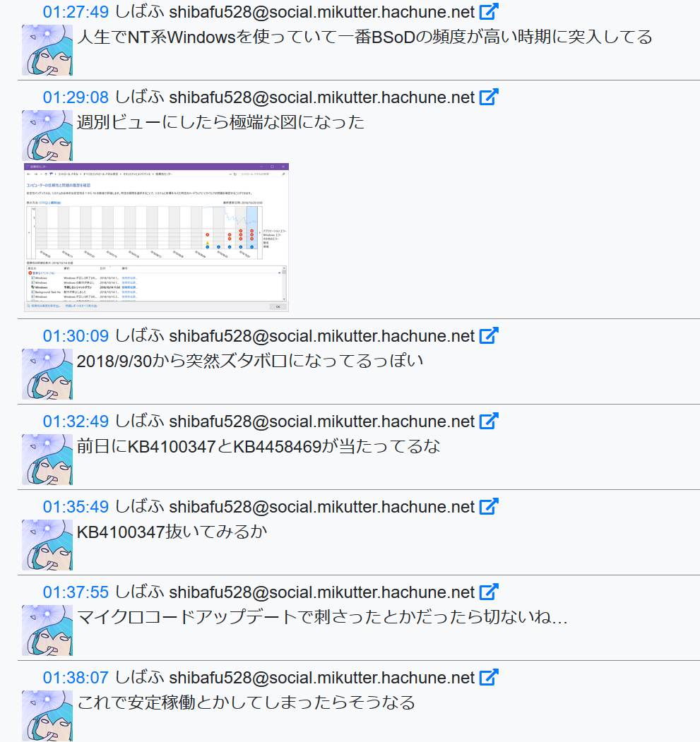Viewport: 700px width, 742px height.
Task: Open the 01:35:49 timestamp link
Action: [76, 507]
